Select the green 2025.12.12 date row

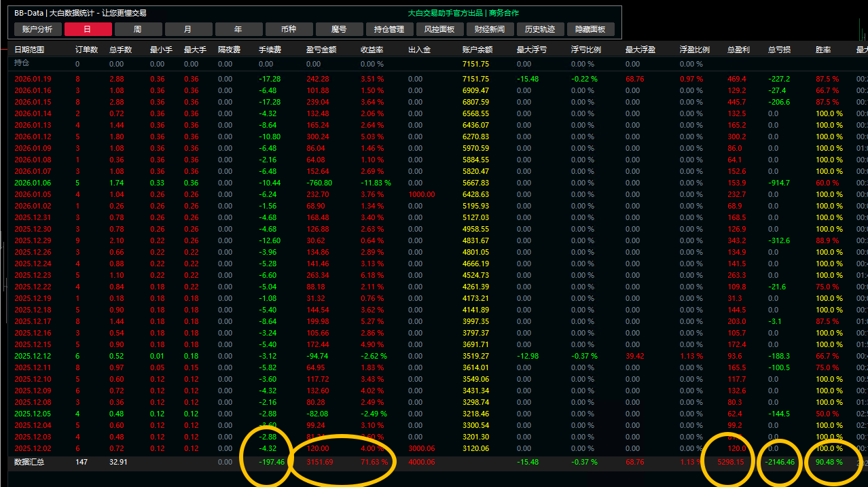[33, 356]
